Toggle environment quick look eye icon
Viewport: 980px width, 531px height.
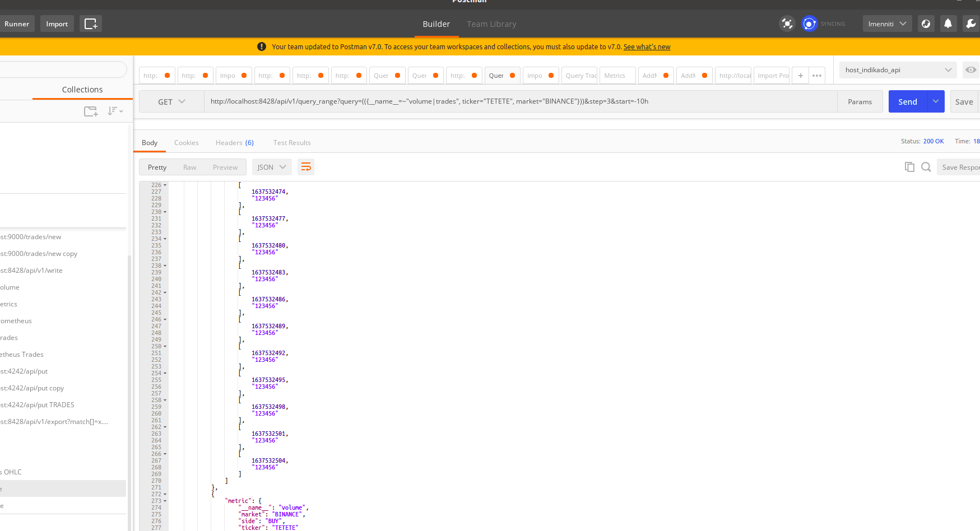coord(971,70)
